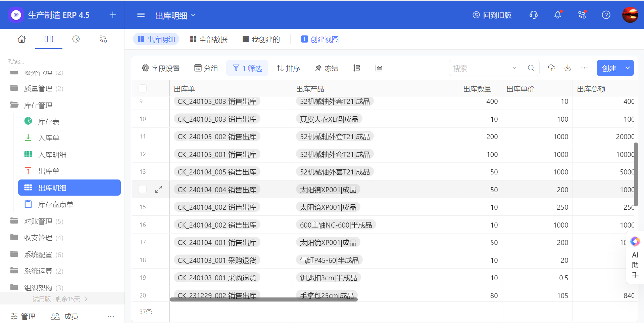
Task: Click the chart statistics toolbar icon
Action: (x=379, y=68)
